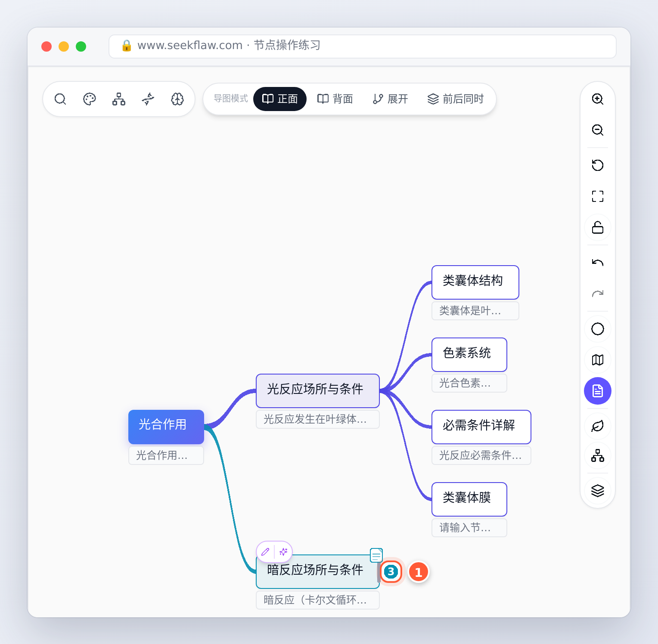Select the 色素系统 node
Screen dimensions: 658x644
click(x=469, y=354)
